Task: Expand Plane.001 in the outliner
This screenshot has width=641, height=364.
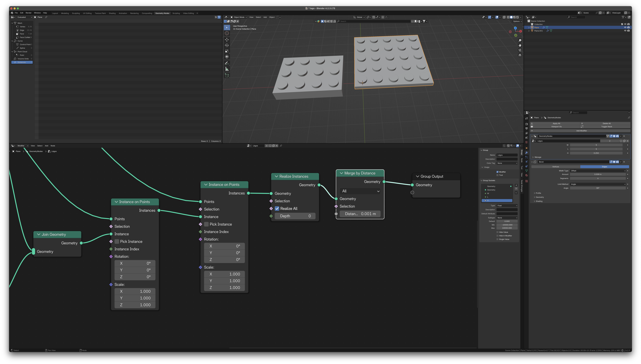Action: 529,31
